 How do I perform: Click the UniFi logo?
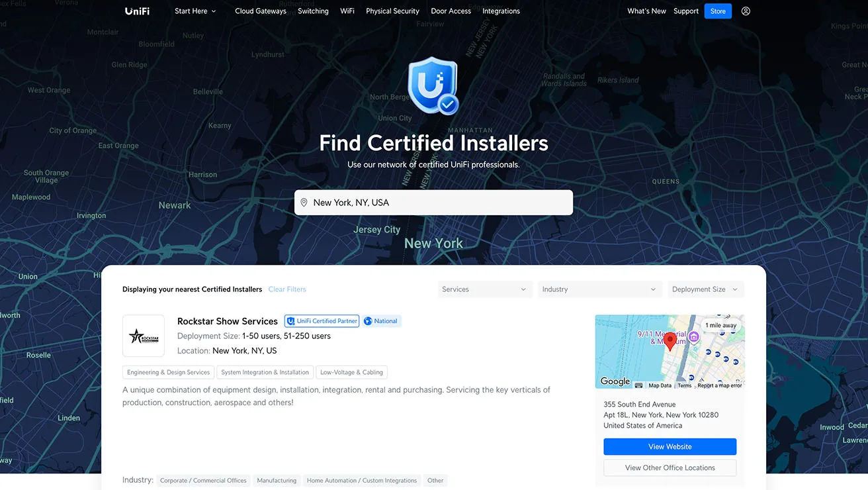[137, 11]
